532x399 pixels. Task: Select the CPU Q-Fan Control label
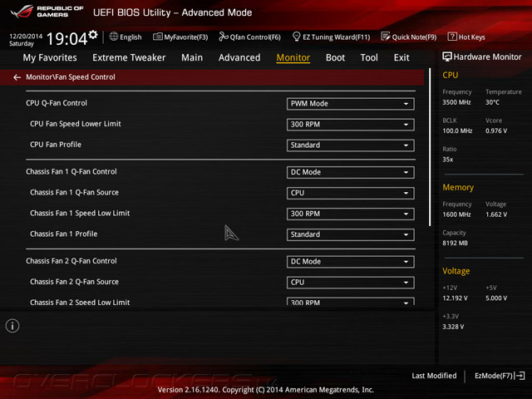(x=57, y=103)
